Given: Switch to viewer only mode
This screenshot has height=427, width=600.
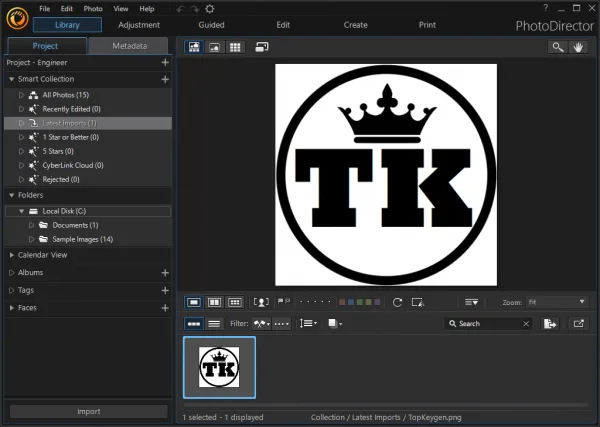Looking at the screenshot, I should (x=214, y=47).
